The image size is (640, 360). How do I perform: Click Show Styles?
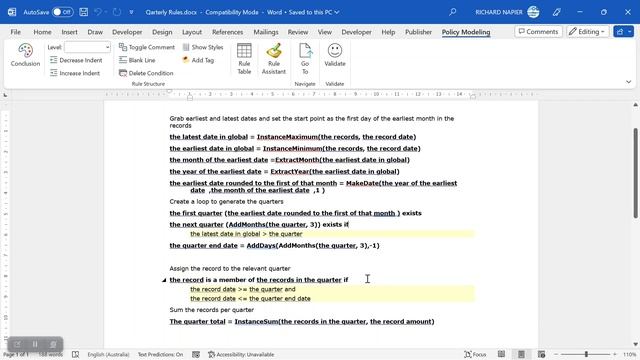tap(203, 47)
